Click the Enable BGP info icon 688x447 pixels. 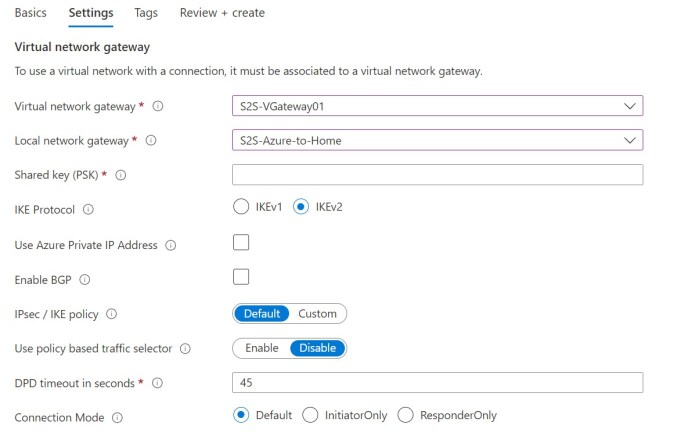(x=84, y=280)
